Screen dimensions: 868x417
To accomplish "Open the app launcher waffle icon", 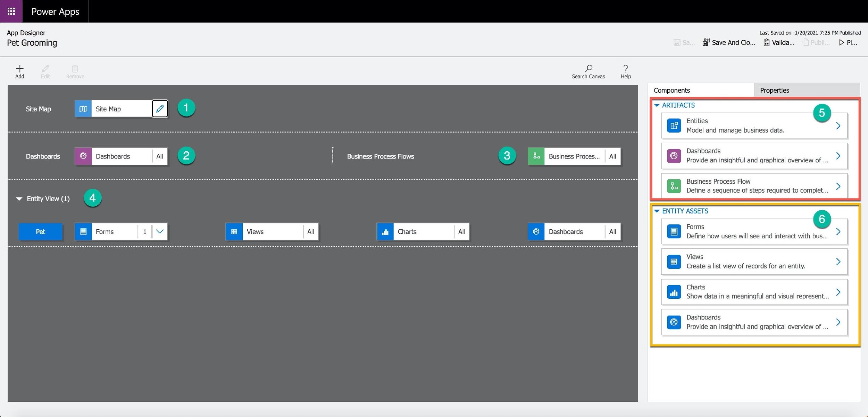I will [11, 11].
